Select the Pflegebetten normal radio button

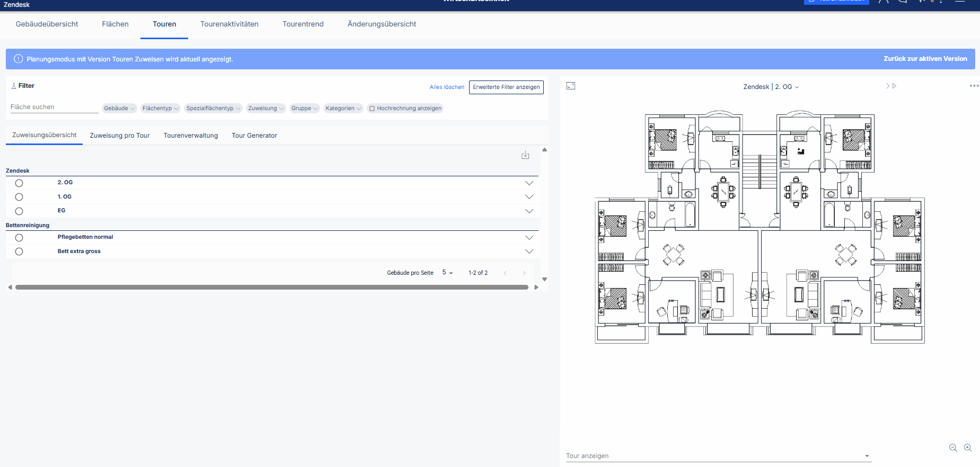click(19, 238)
